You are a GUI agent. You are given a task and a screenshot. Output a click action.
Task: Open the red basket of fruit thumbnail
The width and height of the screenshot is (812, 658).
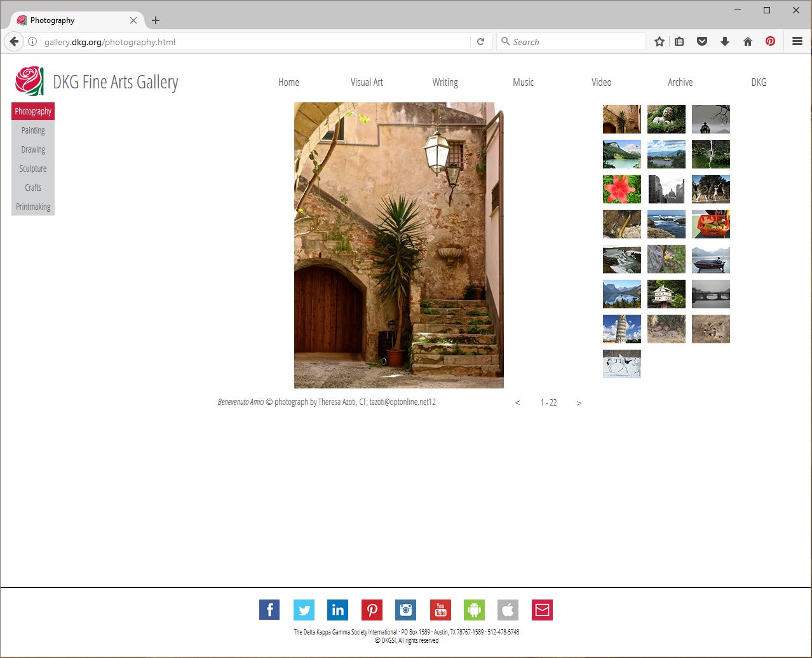coord(711,224)
